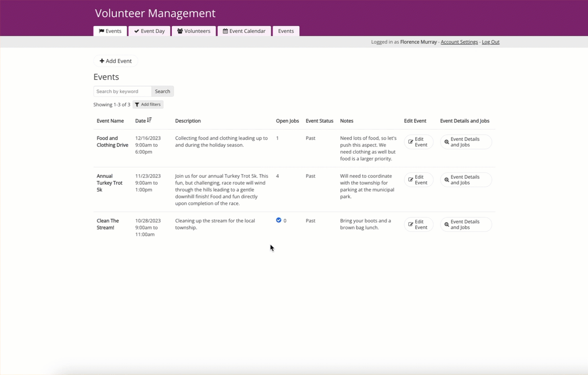Image resolution: width=588 pixels, height=375 pixels.
Task: Sort by the Date column header
Action: pos(140,121)
